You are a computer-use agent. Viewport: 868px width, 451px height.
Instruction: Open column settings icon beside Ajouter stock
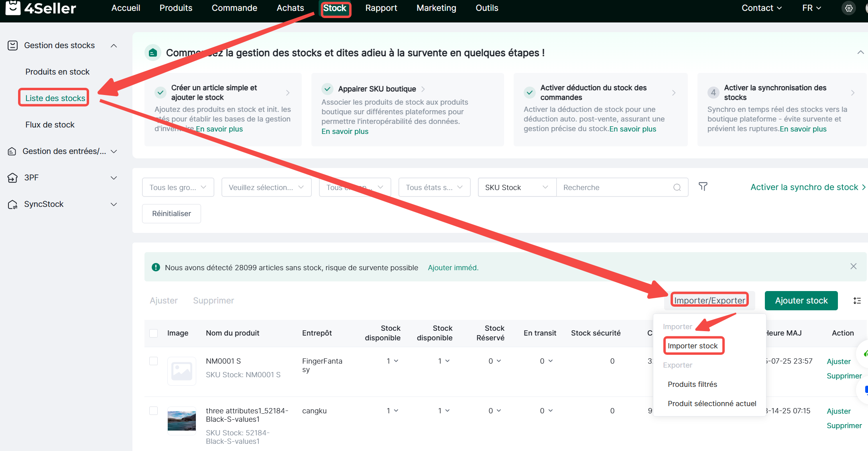coord(857,301)
